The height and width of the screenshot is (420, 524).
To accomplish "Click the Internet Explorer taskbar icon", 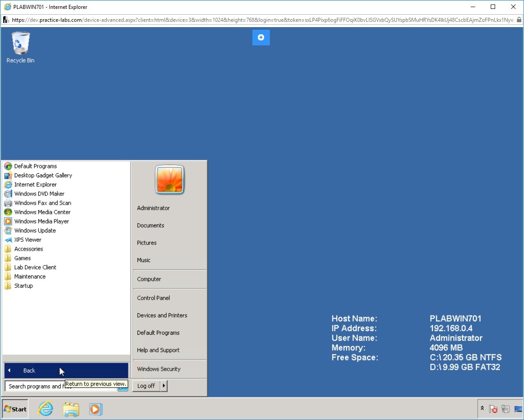I will (x=46, y=408).
